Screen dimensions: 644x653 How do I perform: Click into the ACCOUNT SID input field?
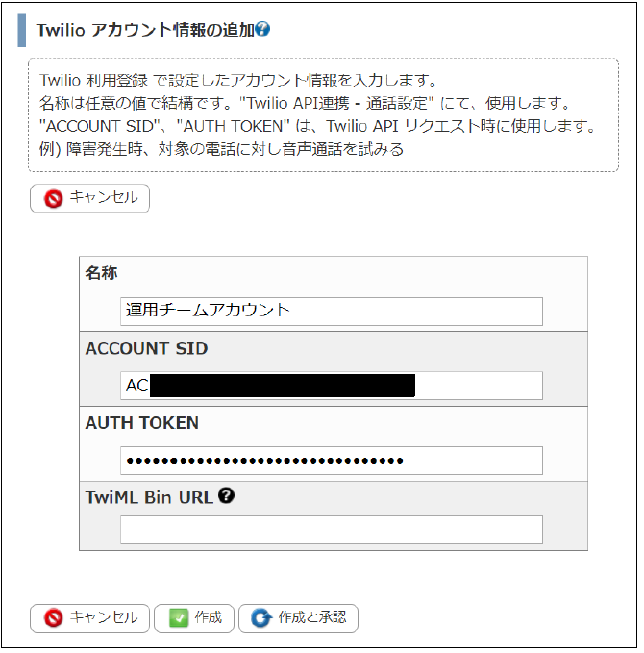332,386
